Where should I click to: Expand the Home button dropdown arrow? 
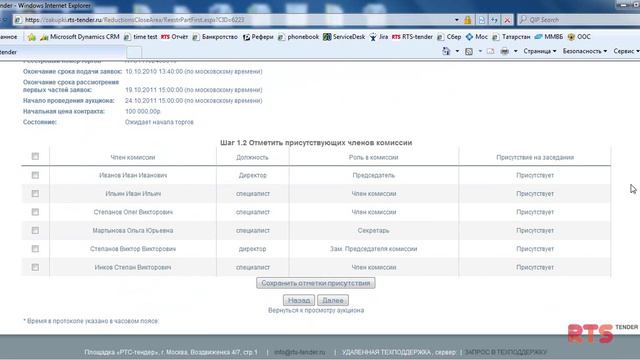coord(457,51)
